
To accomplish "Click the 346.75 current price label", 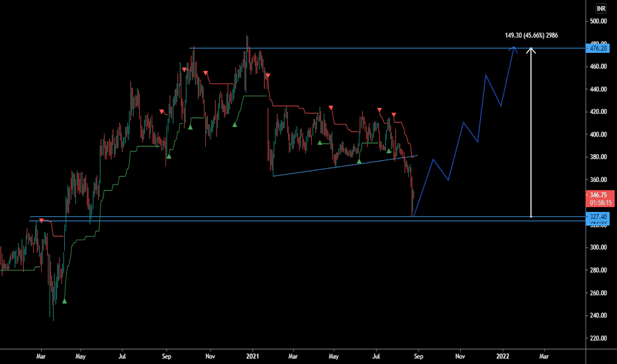I will click(600, 195).
